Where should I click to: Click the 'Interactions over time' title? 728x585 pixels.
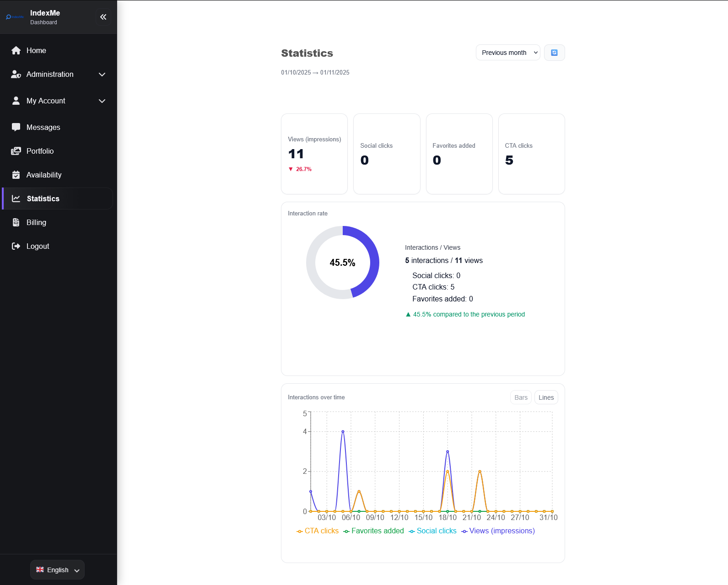(x=316, y=397)
